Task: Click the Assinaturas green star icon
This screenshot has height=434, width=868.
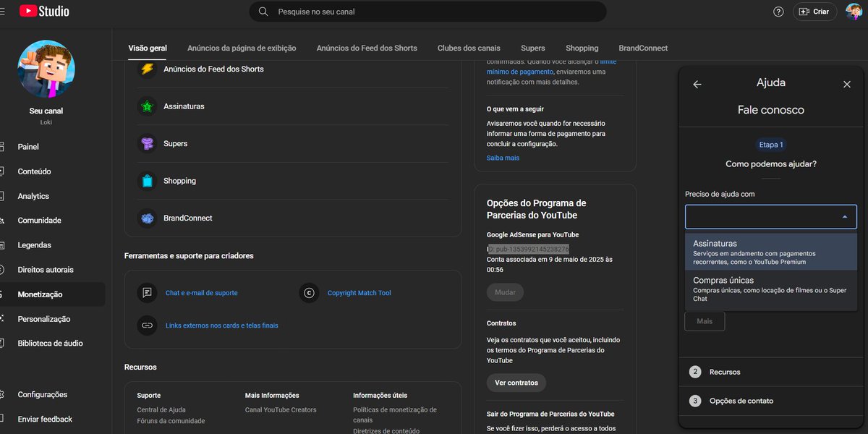Action: tap(148, 106)
